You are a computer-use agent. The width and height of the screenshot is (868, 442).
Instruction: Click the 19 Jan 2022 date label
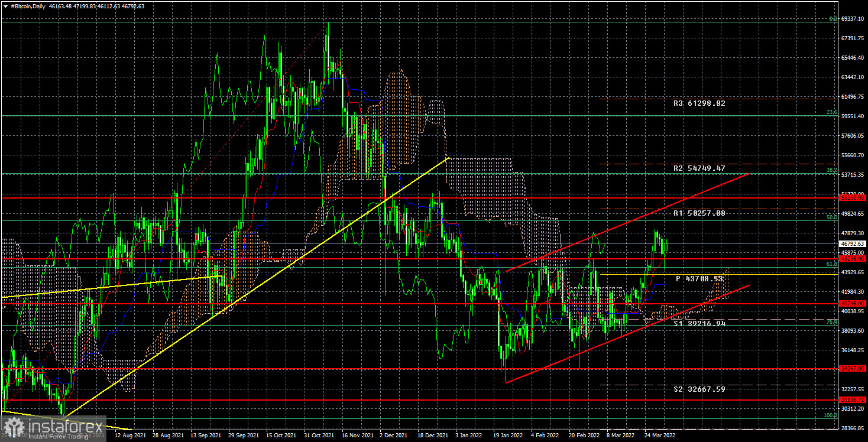click(x=507, y=435)
